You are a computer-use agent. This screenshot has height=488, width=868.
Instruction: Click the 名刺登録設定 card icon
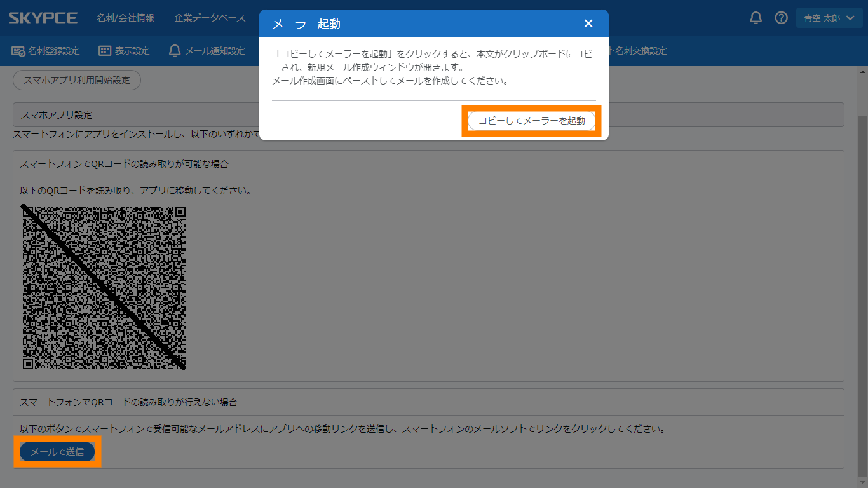pyautogui.click(x=18, y=51)
